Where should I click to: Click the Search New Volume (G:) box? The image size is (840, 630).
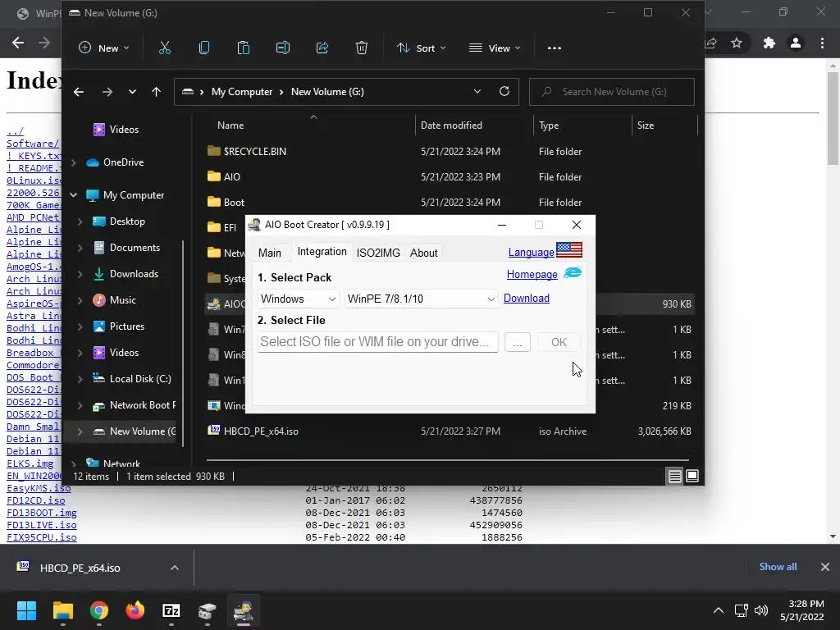click(612, 92)
